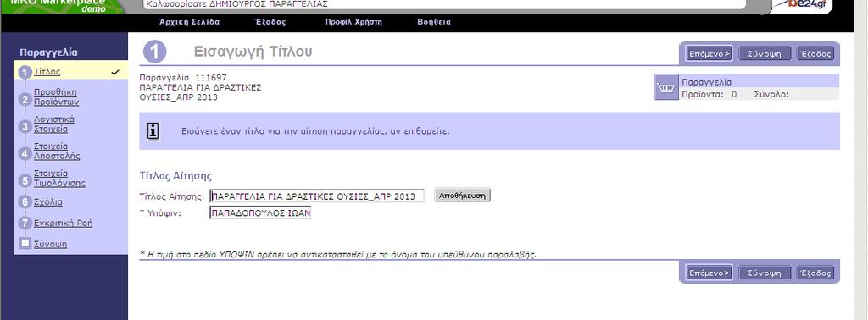Screen dimensions: 868x320
Task: Click the information icon in the notice box
Action: tap(153, 131)
